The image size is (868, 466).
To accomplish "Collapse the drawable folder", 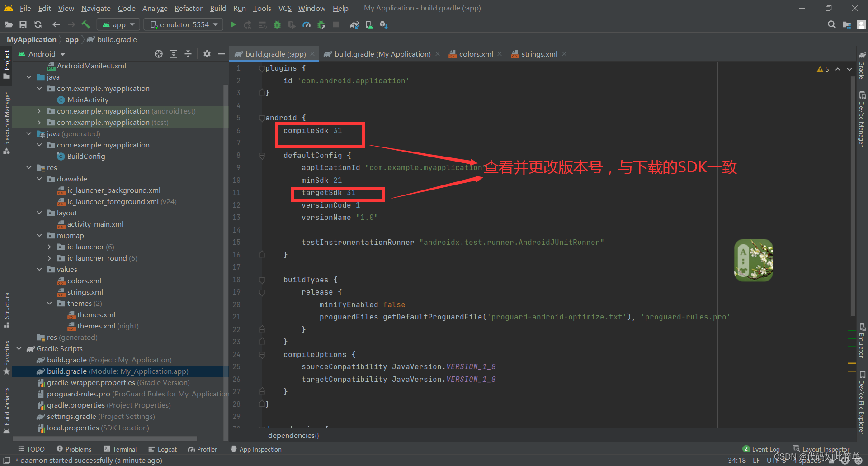I will pyautogui.click(x=39, y=179).
